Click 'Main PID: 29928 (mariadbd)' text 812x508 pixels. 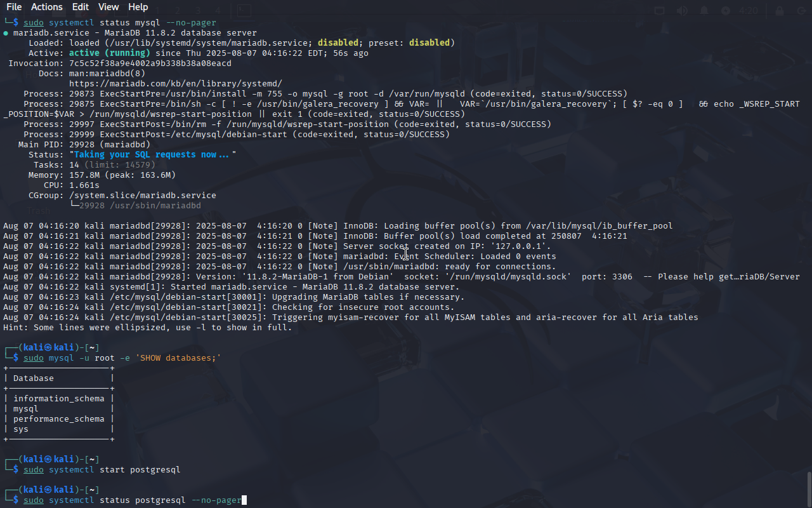[x=84, y=145]
